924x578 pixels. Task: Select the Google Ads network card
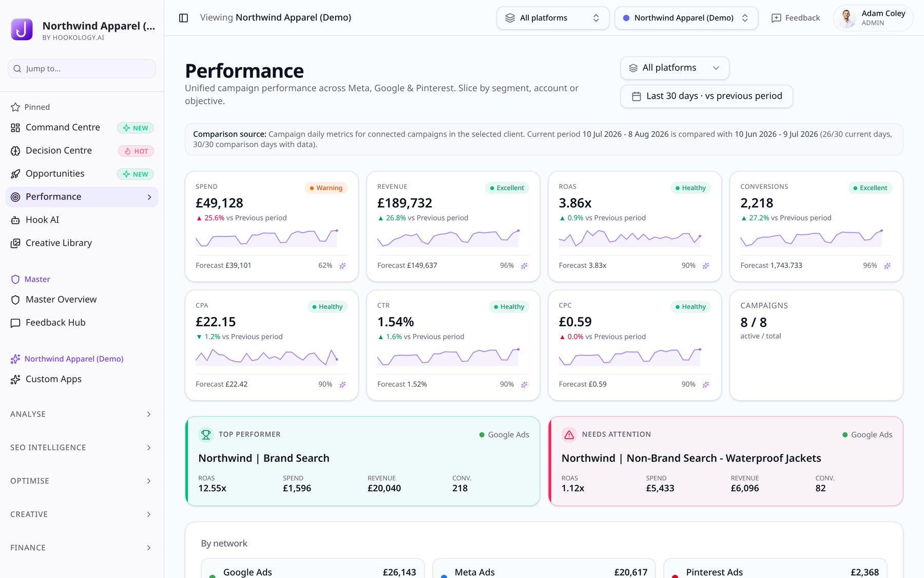coord(313,568)
